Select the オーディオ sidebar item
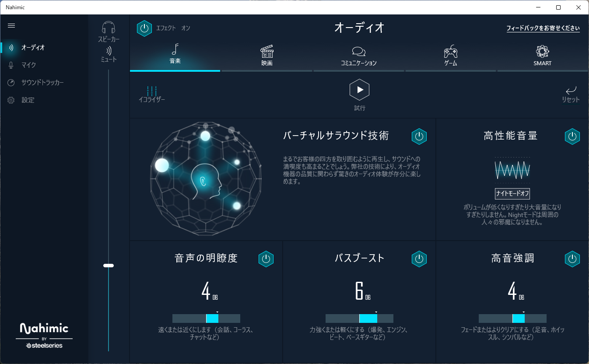 tap(44, 48)
